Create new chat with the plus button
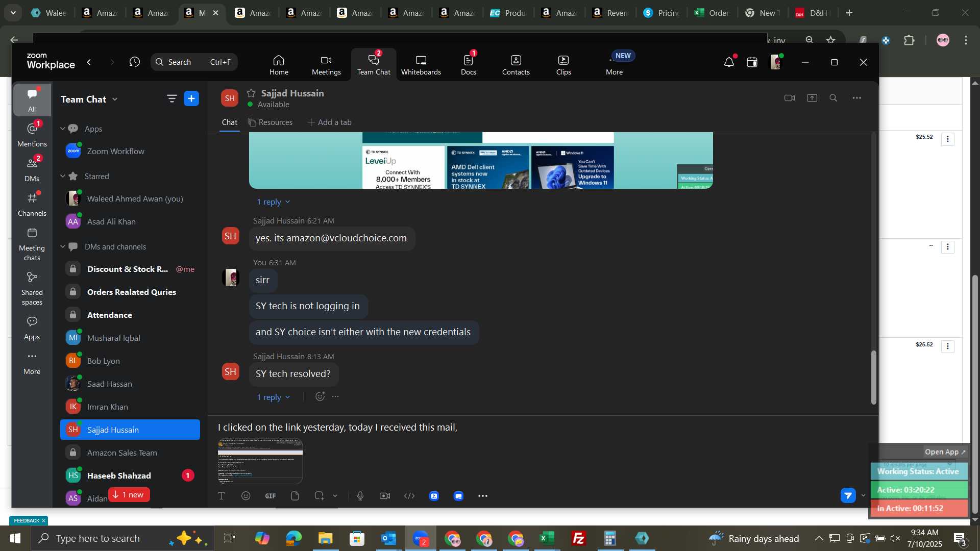The height and width of the screenshot is (551, 980). pyautogui.click(x=191, y=98)
